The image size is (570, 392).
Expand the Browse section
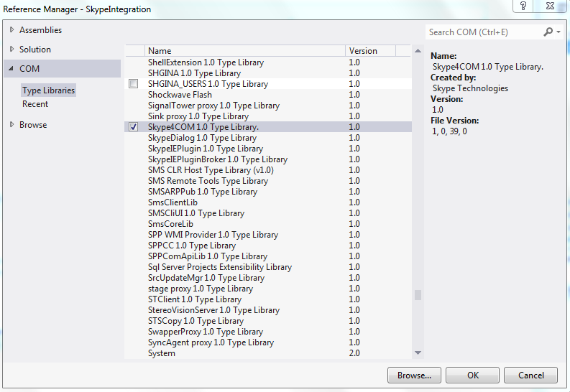[x=12, y=124]
